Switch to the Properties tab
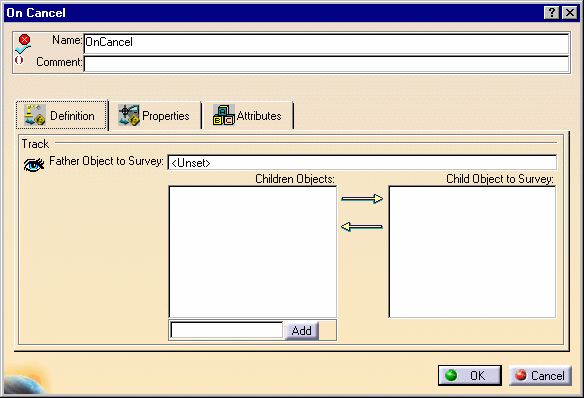This screenshot has height=398, width=584. click(155, 115)
